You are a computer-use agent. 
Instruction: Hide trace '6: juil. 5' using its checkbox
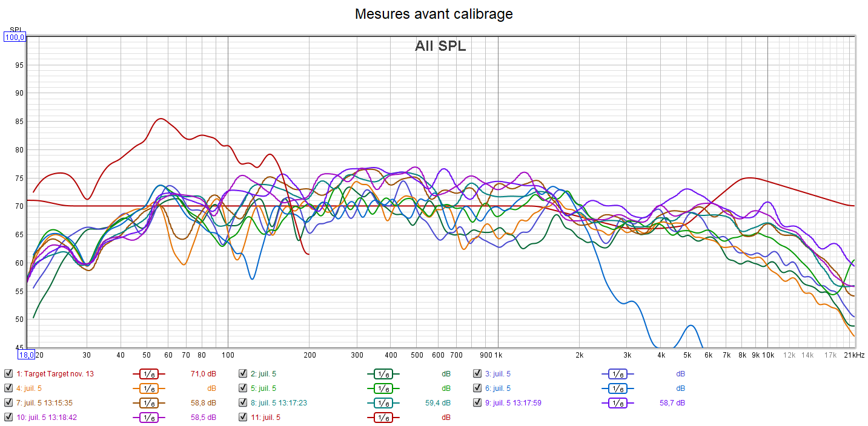478,388
